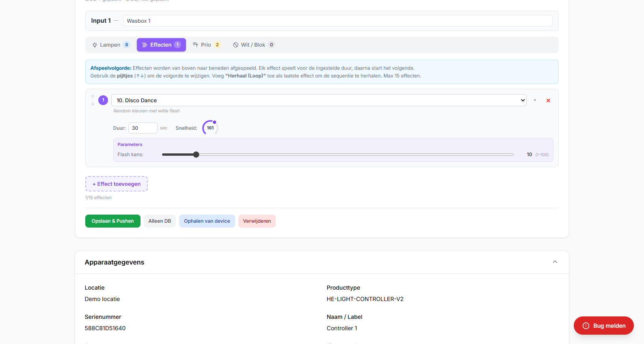Click the move-up arrow for effect 1
The height and width of the screenshot is (344, 644).
93,97
